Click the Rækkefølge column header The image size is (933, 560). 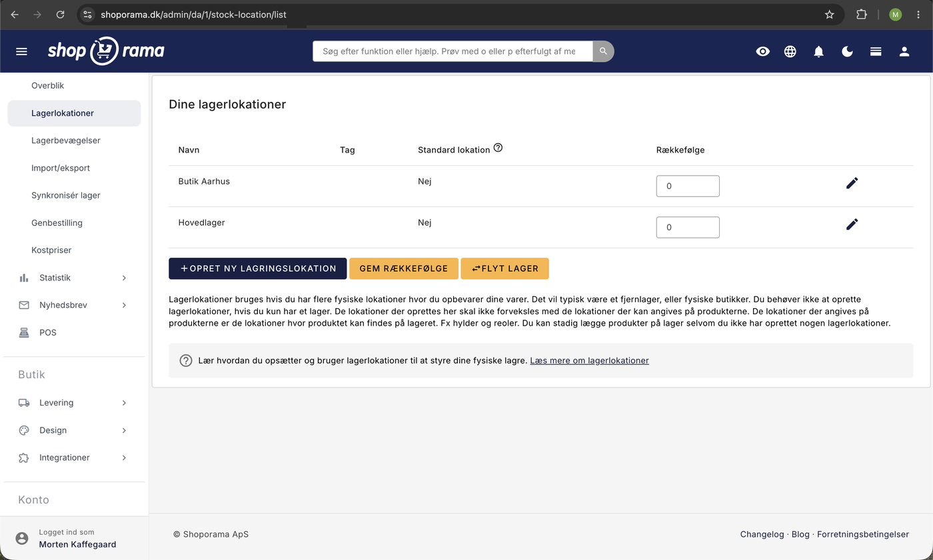tap(680, 150)
